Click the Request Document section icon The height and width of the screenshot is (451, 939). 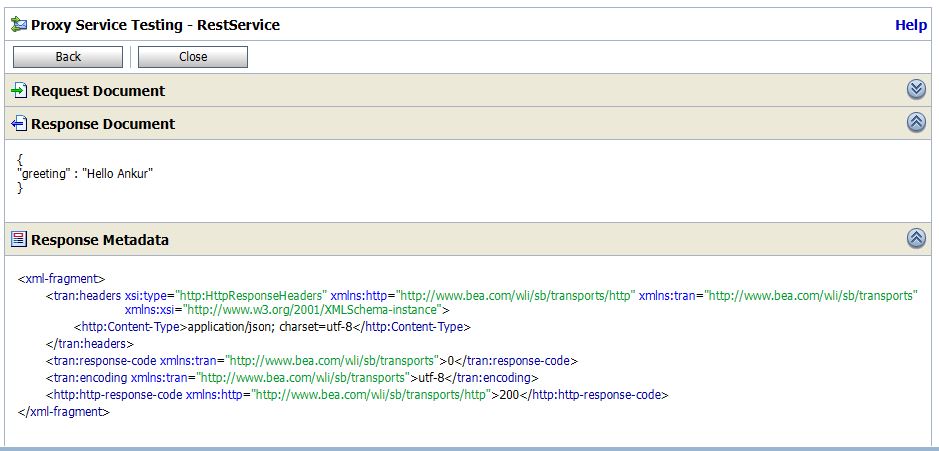(18, 91)
